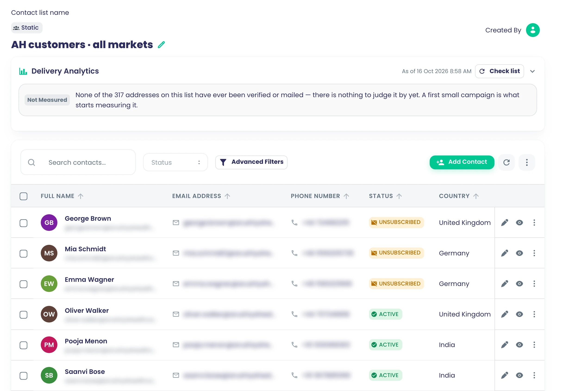
Task: Edit Emma Wagner's contact with pencil icon
Action: click(x=504, y=283)
